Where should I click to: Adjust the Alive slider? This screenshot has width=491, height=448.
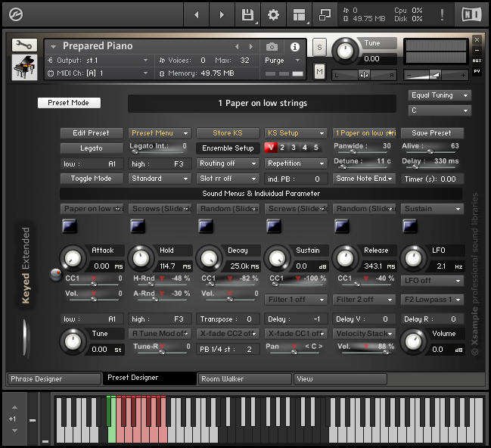(x=430, y=152)
